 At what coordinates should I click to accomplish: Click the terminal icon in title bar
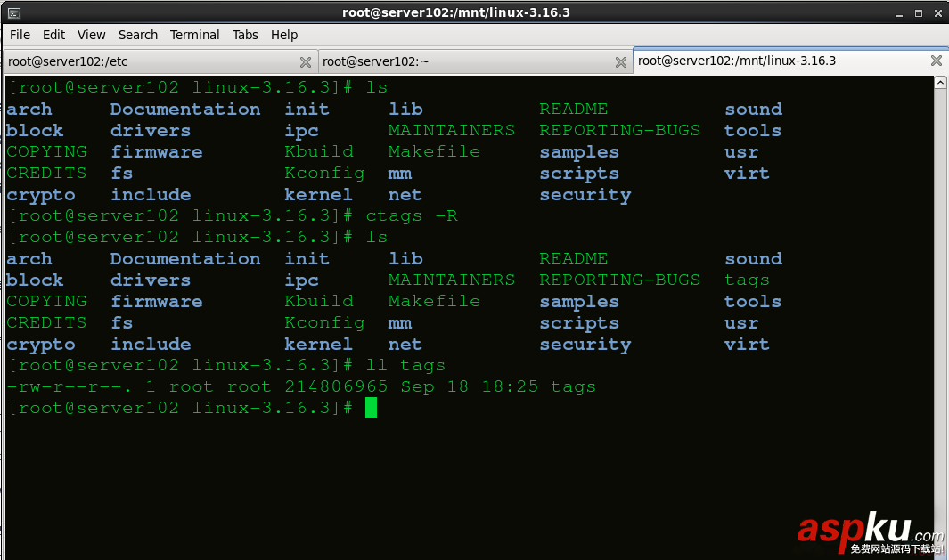[14, 12]
